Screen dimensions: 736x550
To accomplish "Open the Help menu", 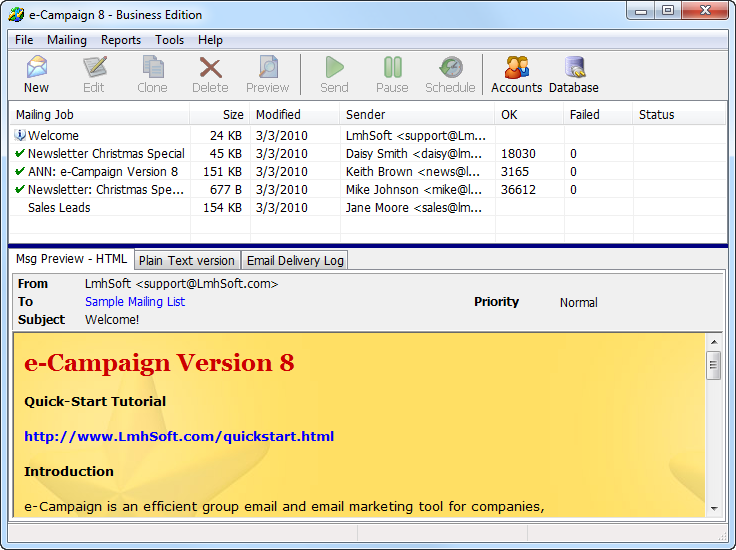I will pyautogui.click(x=210, y=40).
